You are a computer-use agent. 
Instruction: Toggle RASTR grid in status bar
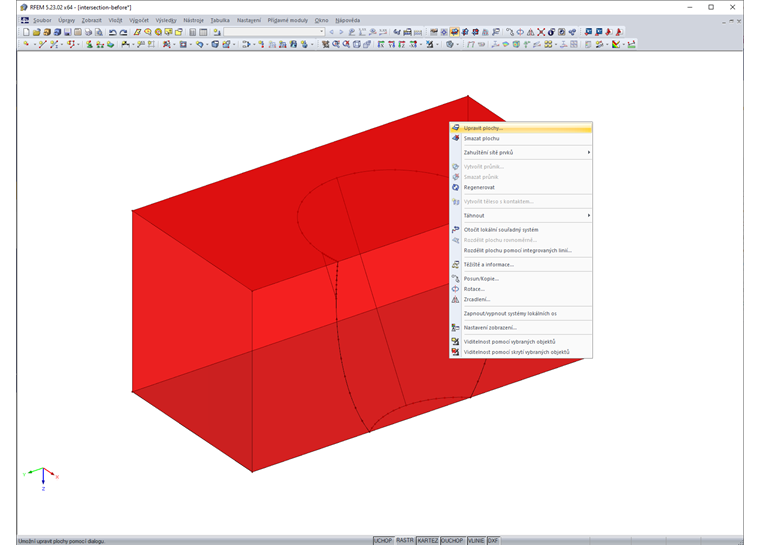pyautogui.click(x=405, y=541)
